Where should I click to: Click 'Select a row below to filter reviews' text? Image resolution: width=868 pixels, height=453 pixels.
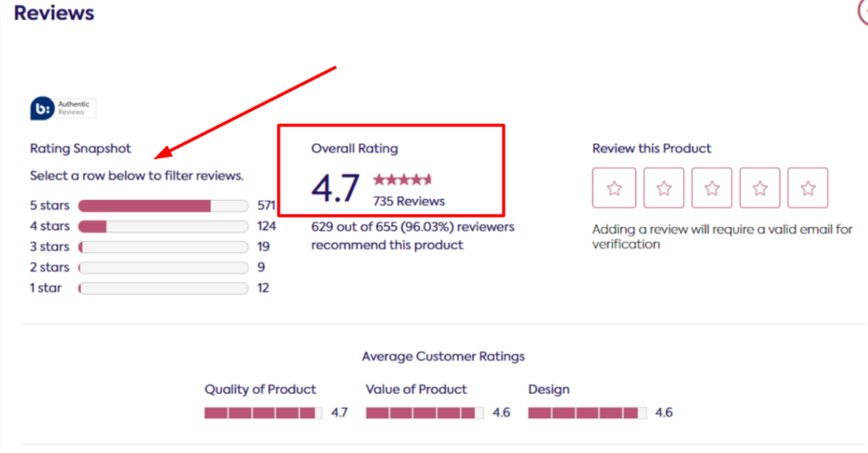[136, 176]
